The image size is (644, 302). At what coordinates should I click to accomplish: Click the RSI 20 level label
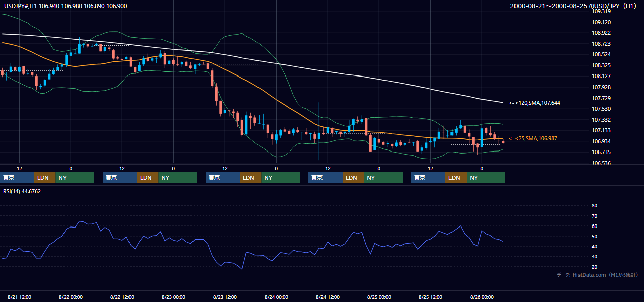tap(594, 267)
